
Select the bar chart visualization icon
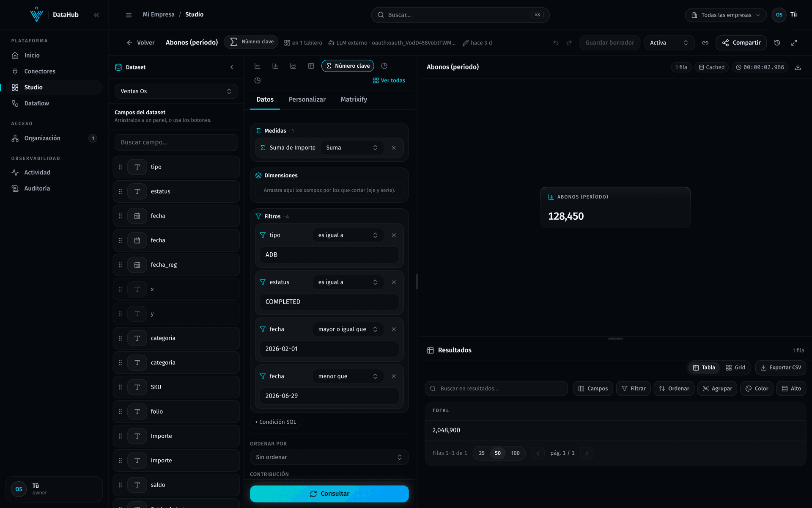275,66
